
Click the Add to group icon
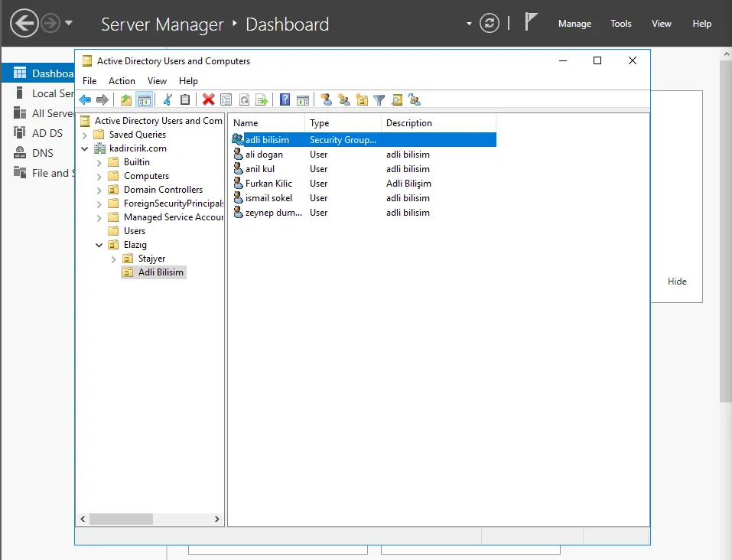(415, 99)
